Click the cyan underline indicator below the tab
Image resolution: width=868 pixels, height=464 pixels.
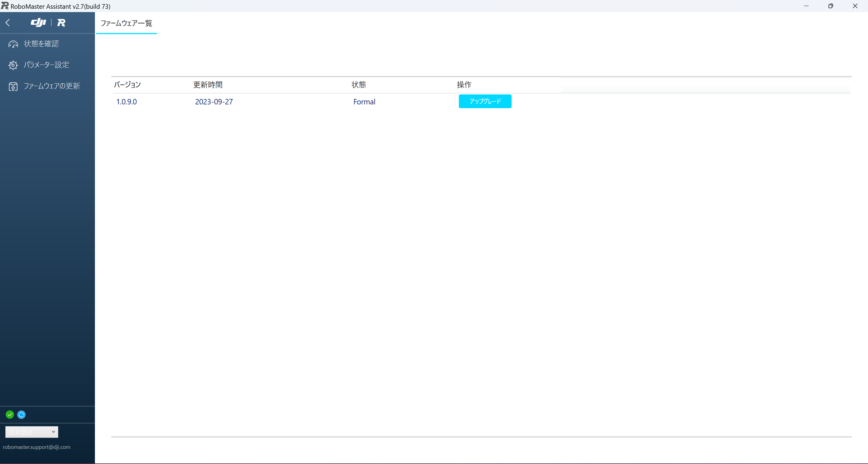click(x=126, y=34)
